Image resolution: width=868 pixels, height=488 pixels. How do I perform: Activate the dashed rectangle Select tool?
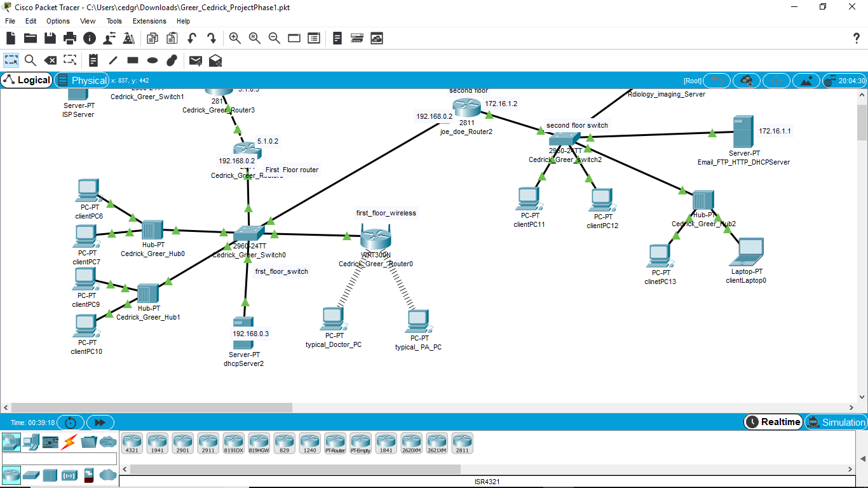[11, 60]
